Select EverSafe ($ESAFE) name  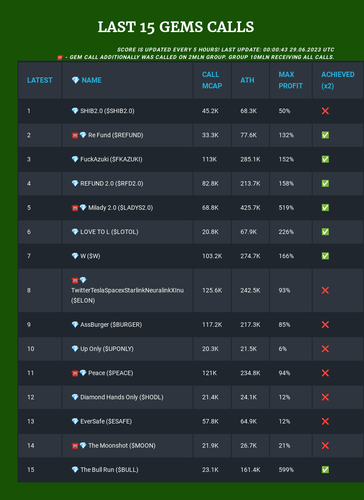coord(106,421)
